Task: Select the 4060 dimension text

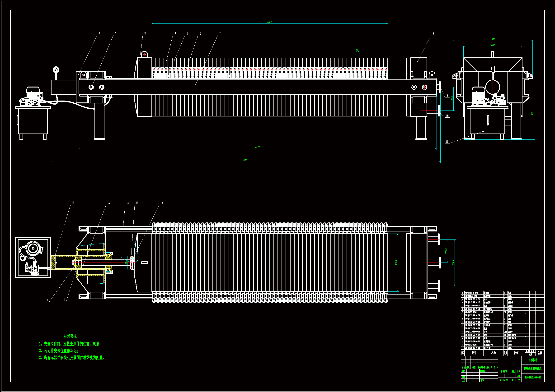Action: click(269, 22)
